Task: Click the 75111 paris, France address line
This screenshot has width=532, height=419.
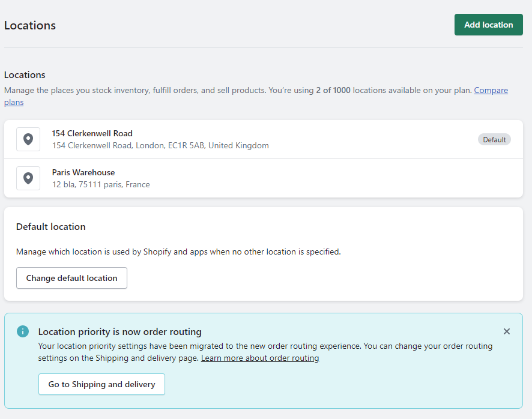Action: pos(100,185)
